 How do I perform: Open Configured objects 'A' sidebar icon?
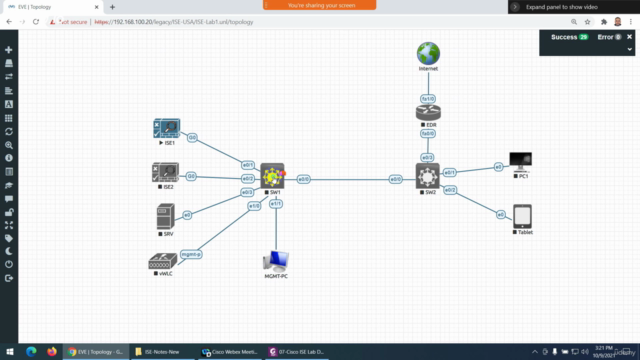[9, 104]
